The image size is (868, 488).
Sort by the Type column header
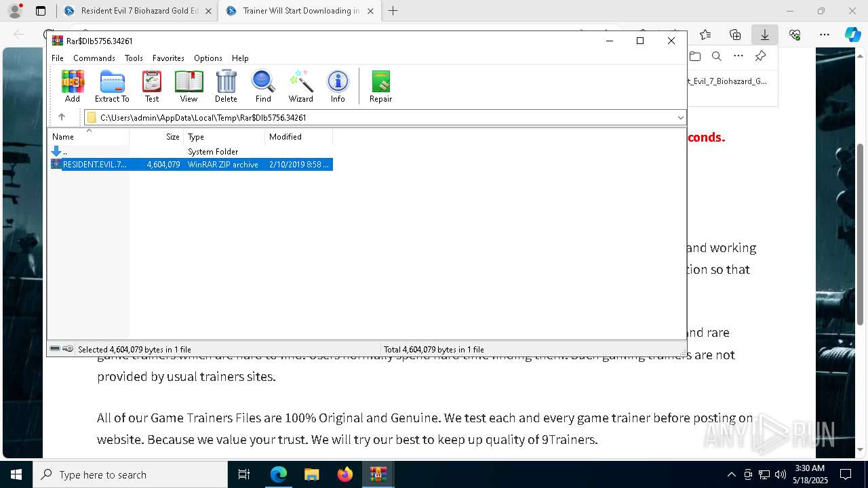[224, 136]
